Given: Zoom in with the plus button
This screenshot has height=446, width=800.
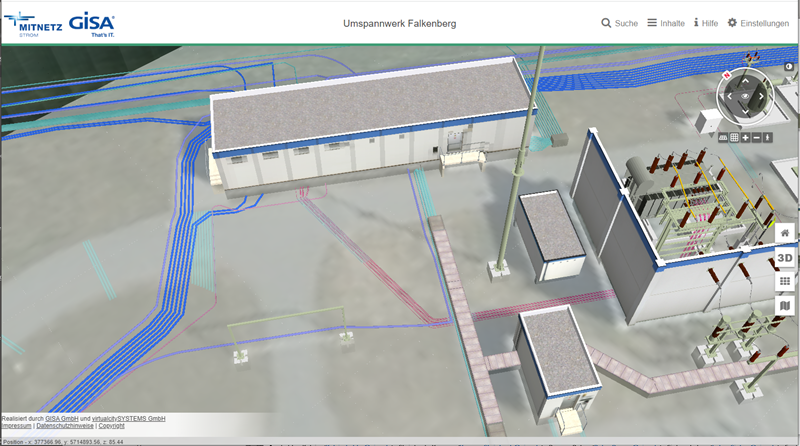Looking at the screenshot, I should pyautogui.click(x=746, y=137).
